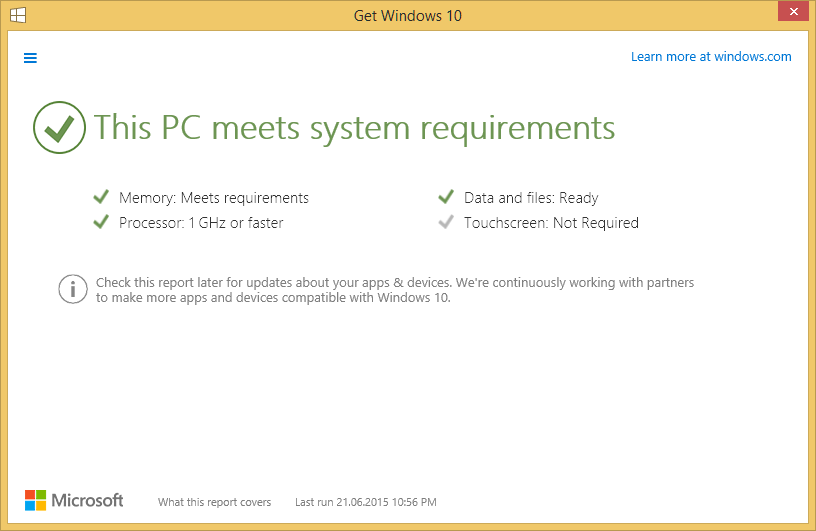The width and height of the screenshot is (816, 531).
Task: Click the Data and files checkmark
Action: coord(446,197)
